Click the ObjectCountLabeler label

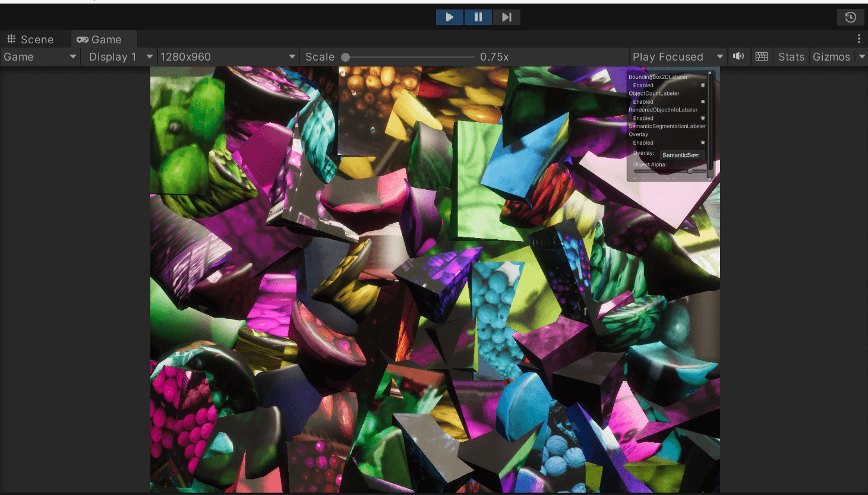[x=654, y=94]
